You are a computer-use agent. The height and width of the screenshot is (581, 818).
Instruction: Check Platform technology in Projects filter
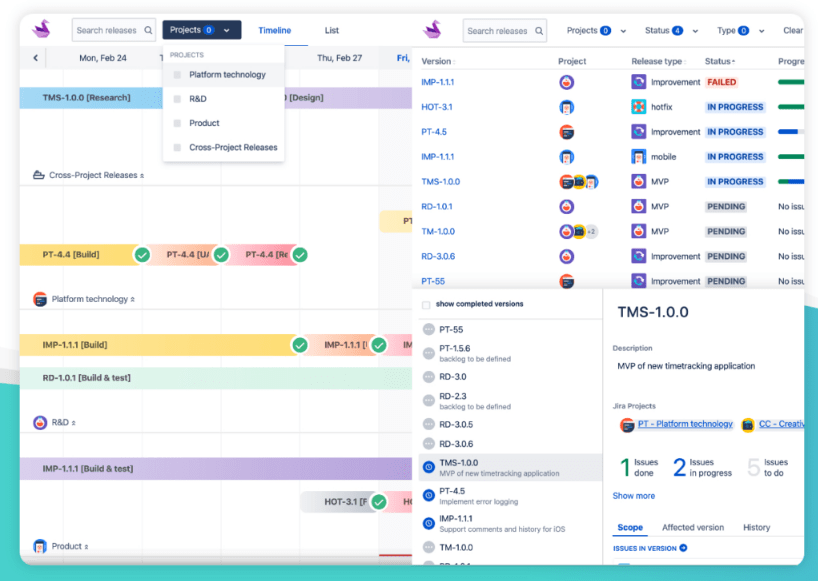(x=177, y=74)
